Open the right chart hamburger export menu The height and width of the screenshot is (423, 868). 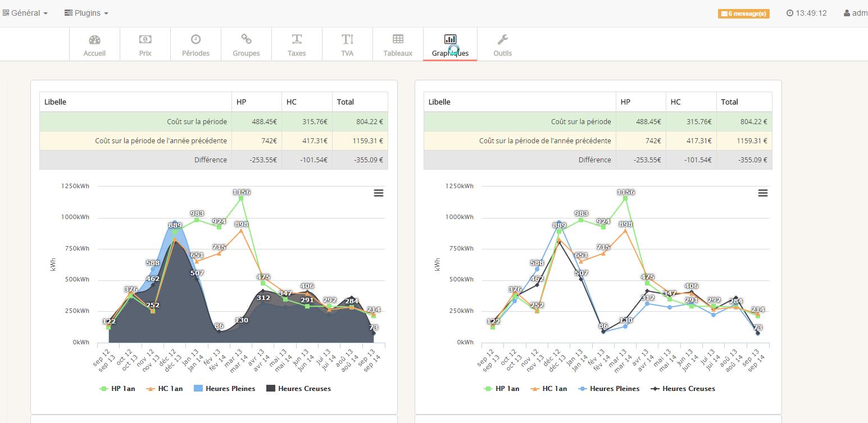pos(763,193)
